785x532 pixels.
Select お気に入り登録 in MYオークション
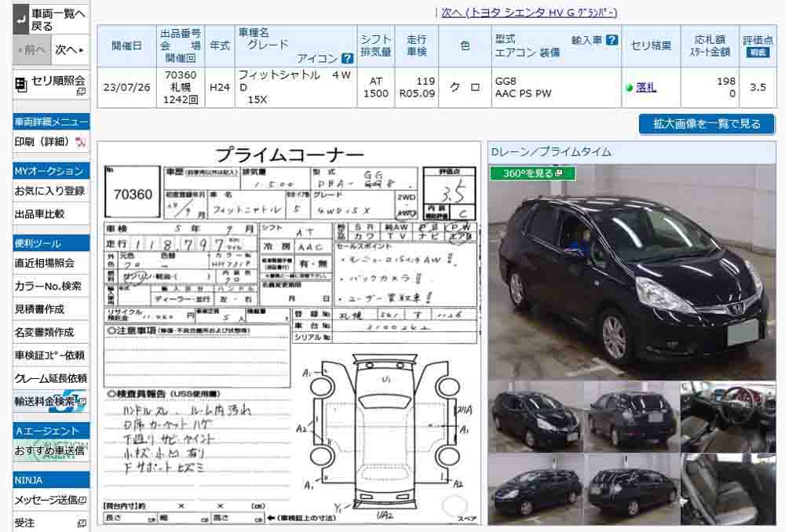click(x=50, y=191)
